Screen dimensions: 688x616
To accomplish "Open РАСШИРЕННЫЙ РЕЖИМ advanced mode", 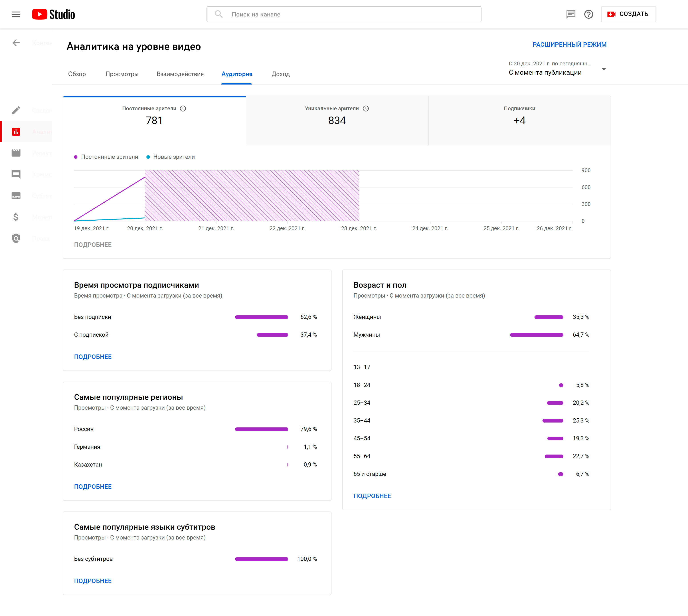I will 569,45.
